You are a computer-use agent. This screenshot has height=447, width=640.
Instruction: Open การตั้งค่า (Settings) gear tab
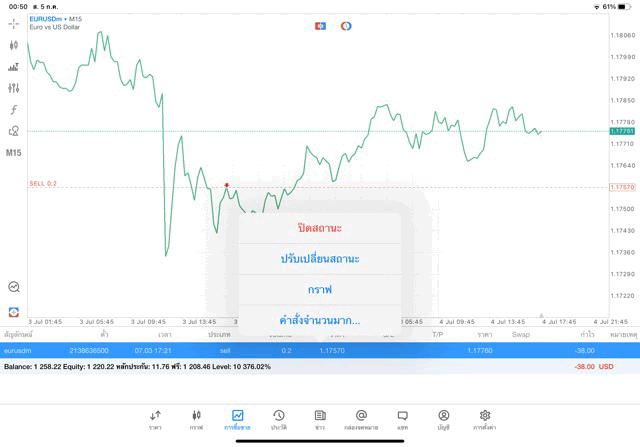pos(485,418)
